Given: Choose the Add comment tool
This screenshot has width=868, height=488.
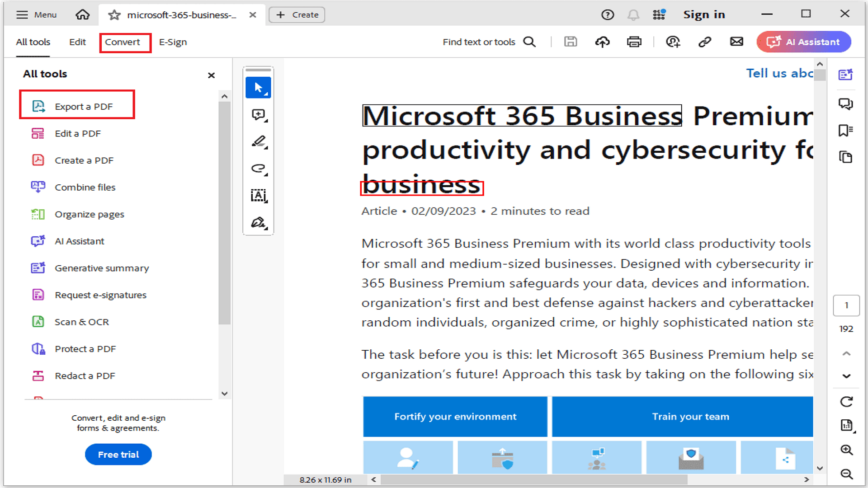Looking at the screenshot, I should [259, 115].
